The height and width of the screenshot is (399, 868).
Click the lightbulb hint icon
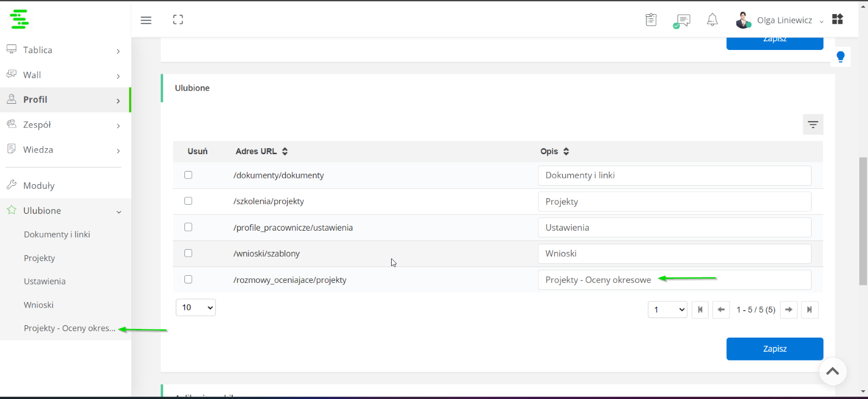coord(840,56)
